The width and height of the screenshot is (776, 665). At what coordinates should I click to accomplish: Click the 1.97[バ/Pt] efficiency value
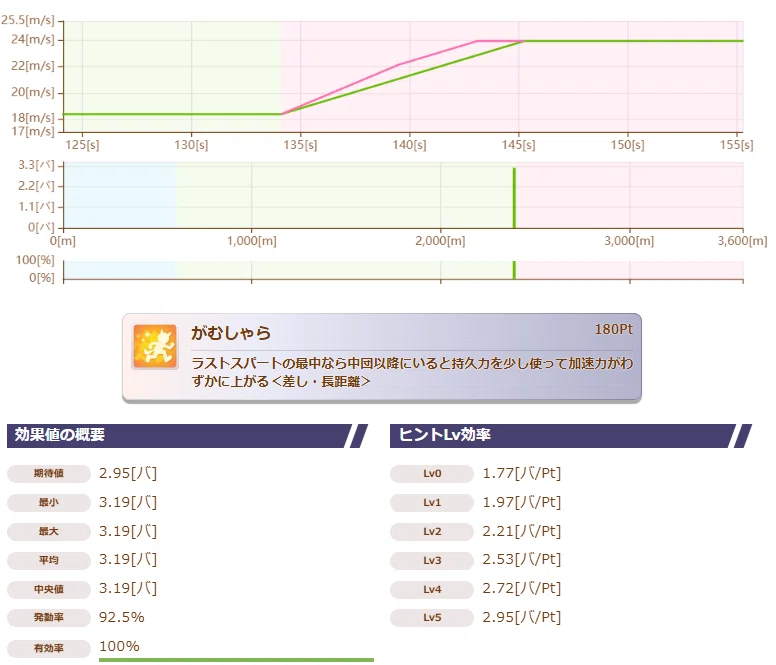pos(522,503)
